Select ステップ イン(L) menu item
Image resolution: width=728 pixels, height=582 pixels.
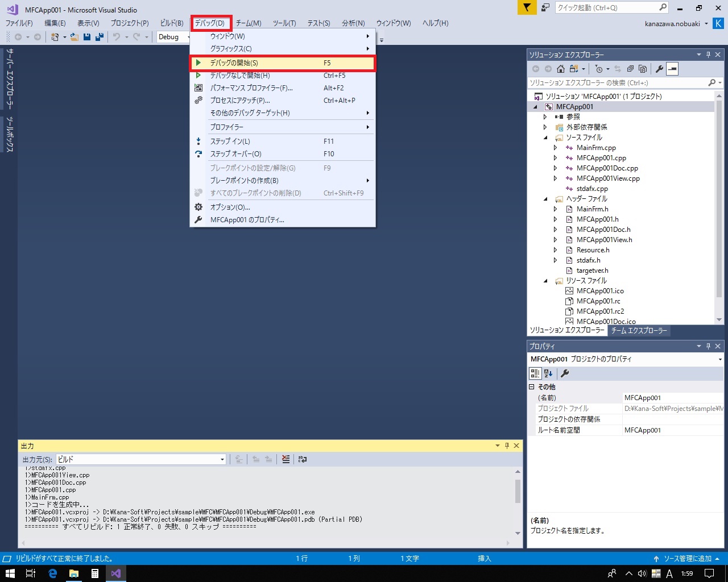pyautogui.click(x=282, y=142)
